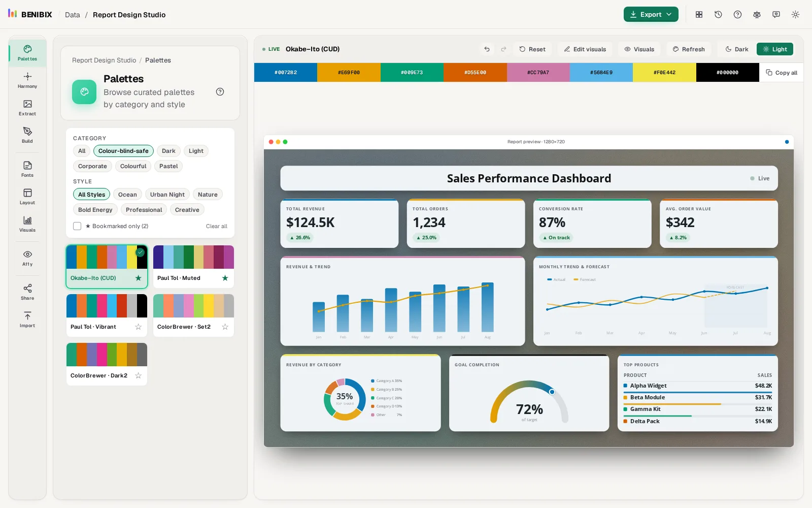Screen dimensions: 812x508
Task: Click the Refresh button
Action: pyautogui.click(x=689, y=49)
